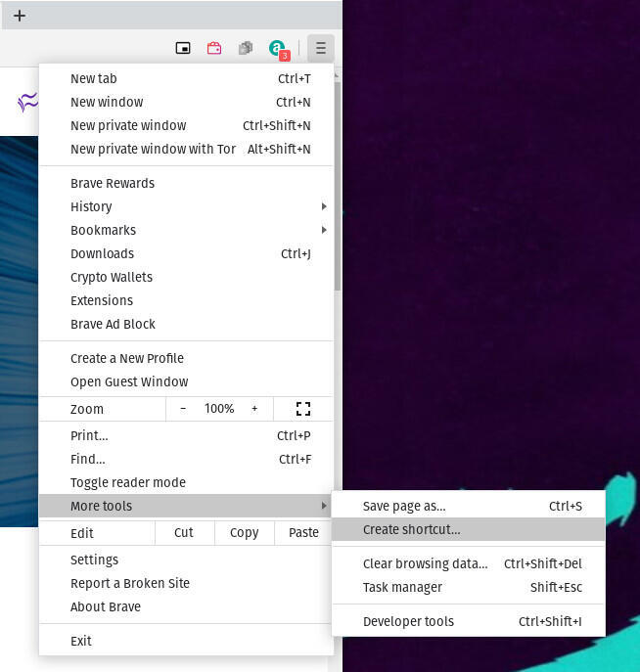This screenshot has width=640, height=672.
Task: Open the teal extension icon with badge 3
Action: pos(279,49)
